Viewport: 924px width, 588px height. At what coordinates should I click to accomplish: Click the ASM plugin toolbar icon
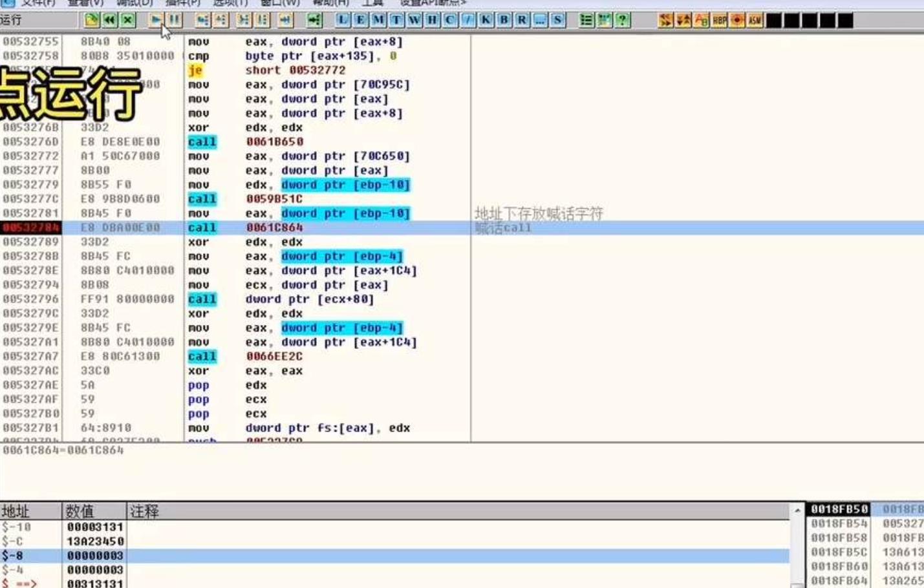755,20
